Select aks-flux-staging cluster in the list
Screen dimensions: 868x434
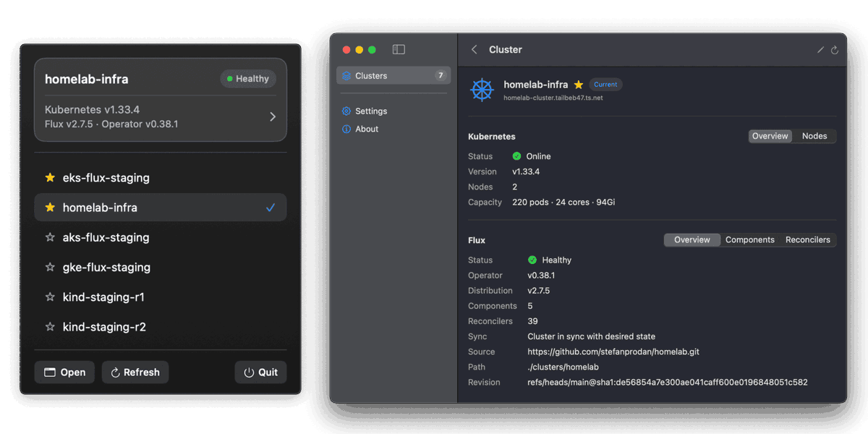[161, 237]
